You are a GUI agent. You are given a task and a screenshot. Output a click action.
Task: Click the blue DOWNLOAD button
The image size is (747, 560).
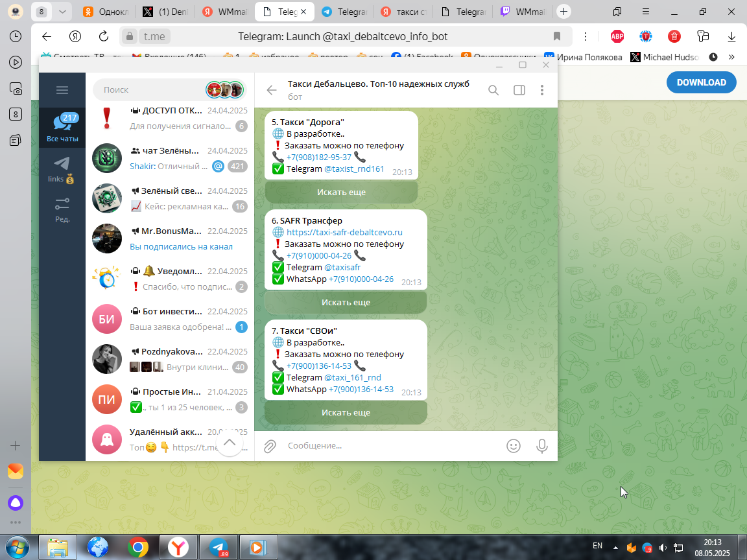tap(701, 82)
